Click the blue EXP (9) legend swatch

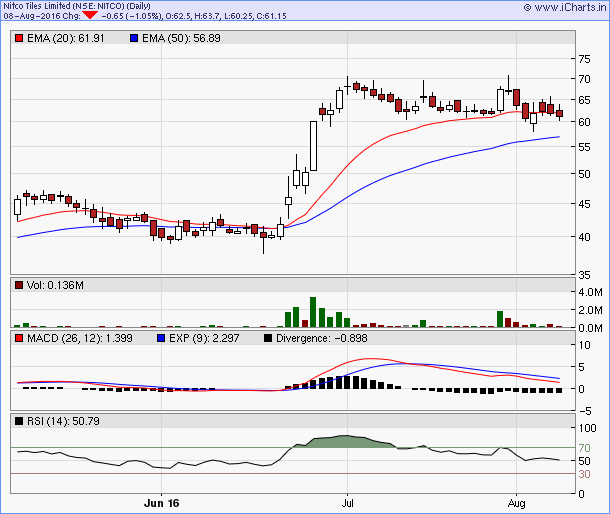click(161, 338)
